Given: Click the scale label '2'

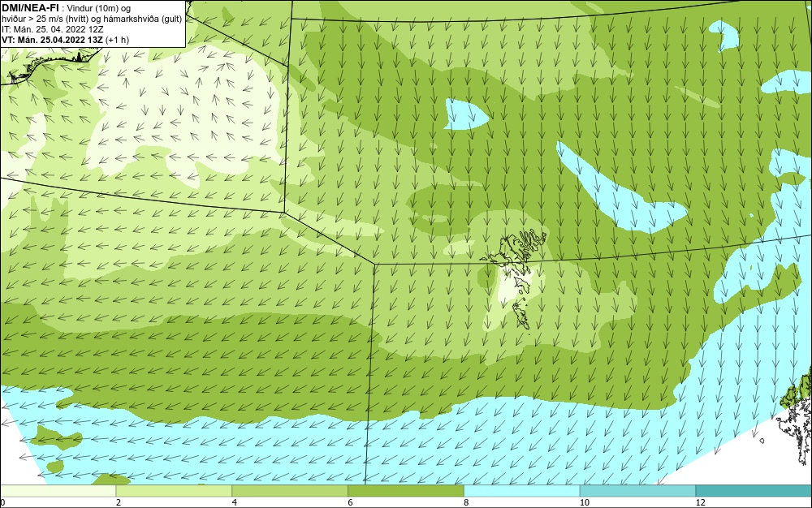Looking at the screenshot, I should tap(119, 502).
